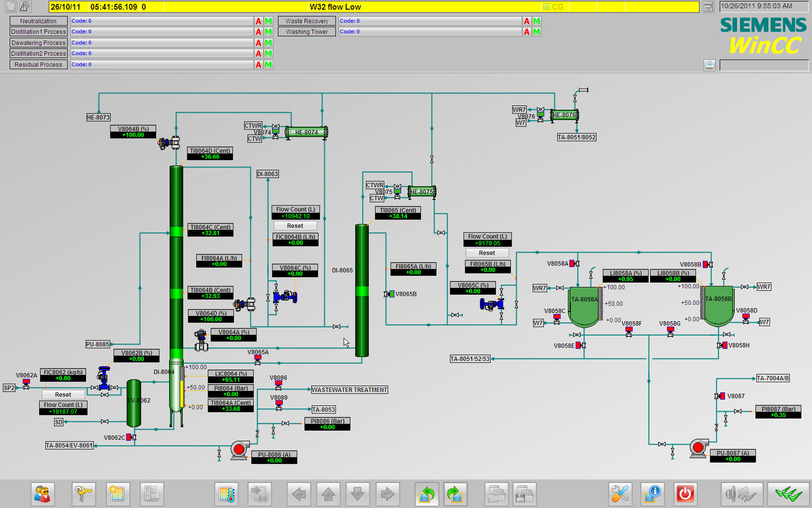The height and width of the screenshot is (508, 812).
Task: Click the red power exit button
Action: pos(685,494)
